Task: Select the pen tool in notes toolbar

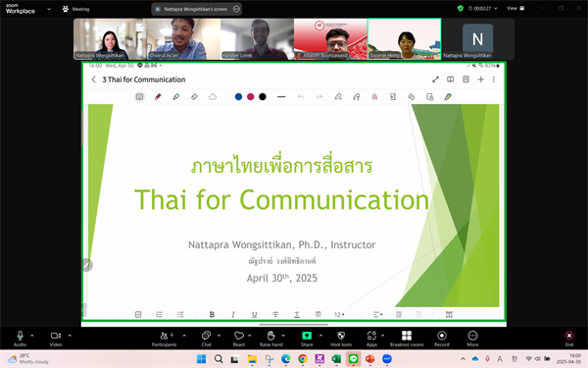Action: (x=158, y=97)
